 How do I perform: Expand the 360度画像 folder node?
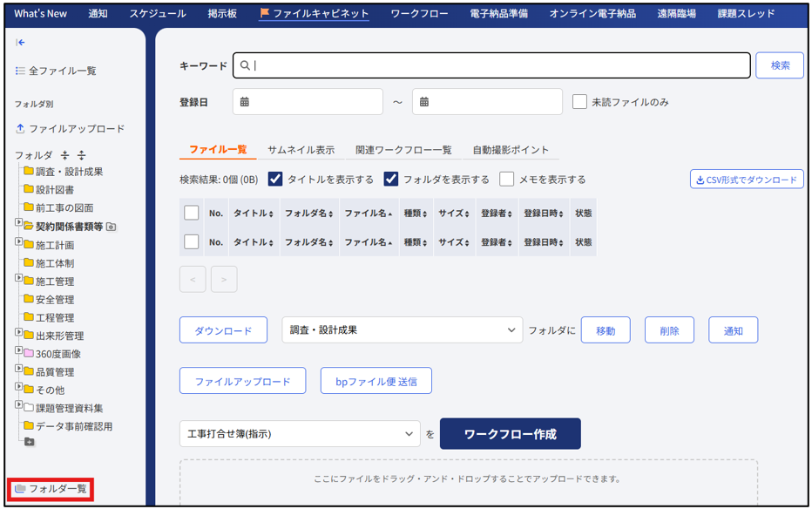point(18,350)
